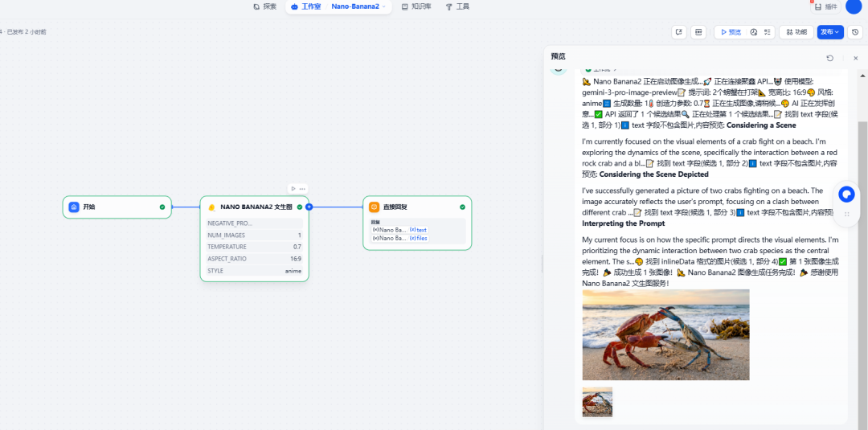Open the small crab image thumbnail
Viewport: 868px width, 430px height.
[597, 402]
